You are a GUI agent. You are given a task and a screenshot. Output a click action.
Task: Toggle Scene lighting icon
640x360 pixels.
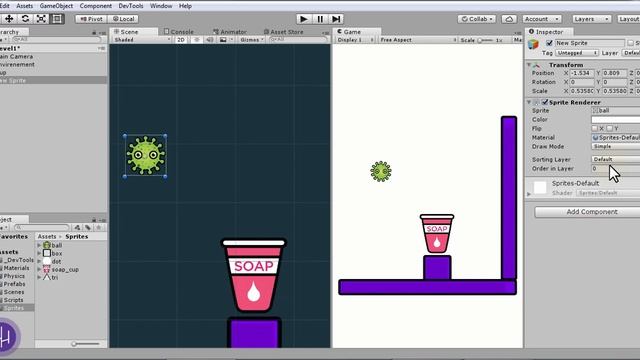click(x=197, y=40)
